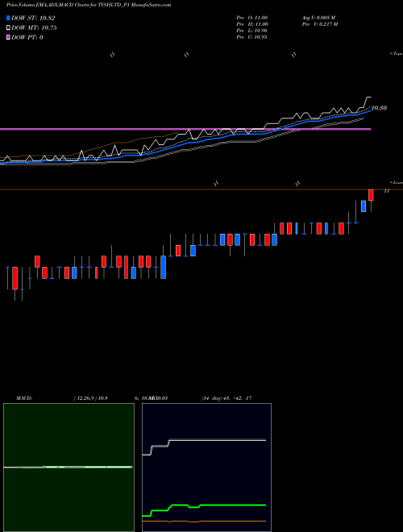
Task: Select the DOW MT: 10.75 label
Action: (34, 28)
